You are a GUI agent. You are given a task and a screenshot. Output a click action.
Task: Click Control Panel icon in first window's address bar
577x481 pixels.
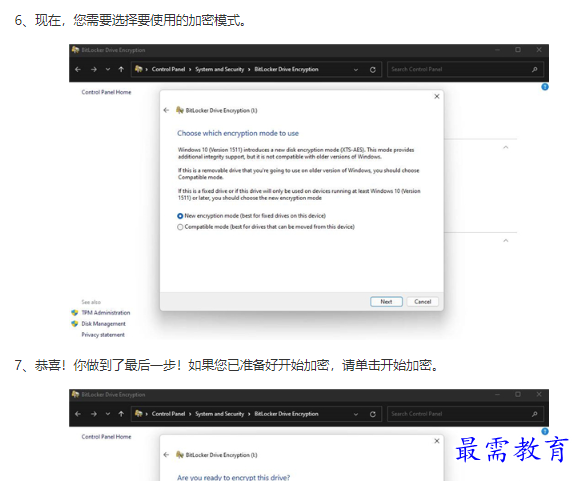point(139,69)
